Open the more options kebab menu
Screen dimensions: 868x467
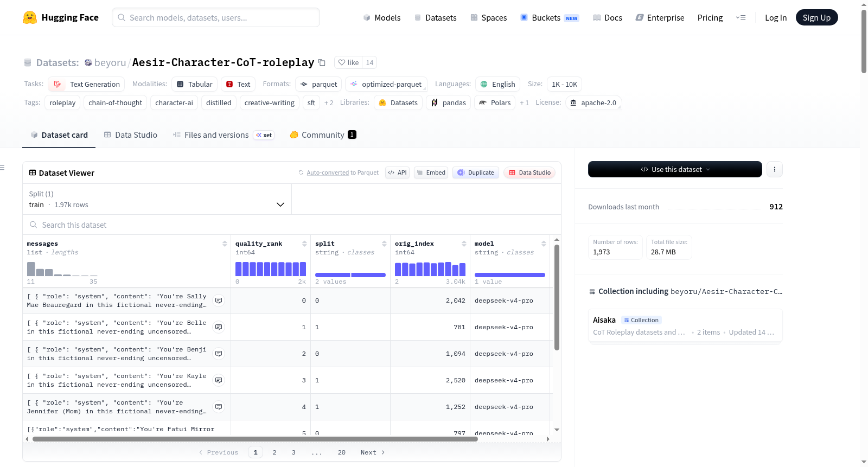[x=775, y=169]
